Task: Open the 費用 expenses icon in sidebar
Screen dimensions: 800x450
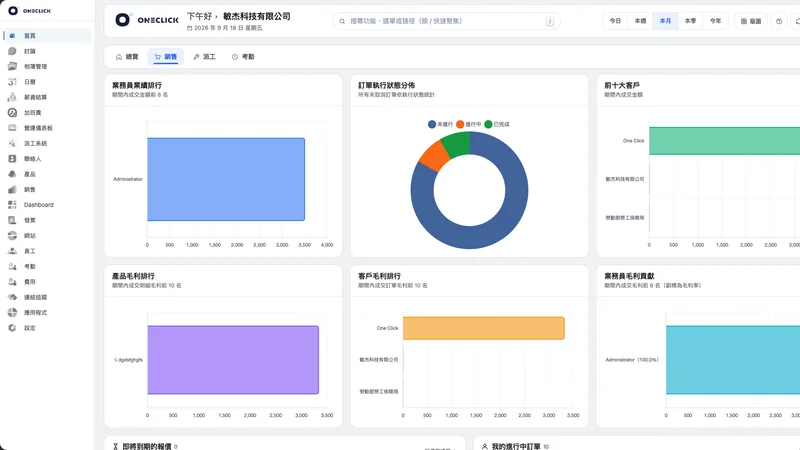Action: pyautogui.click(x=12, y=282)
